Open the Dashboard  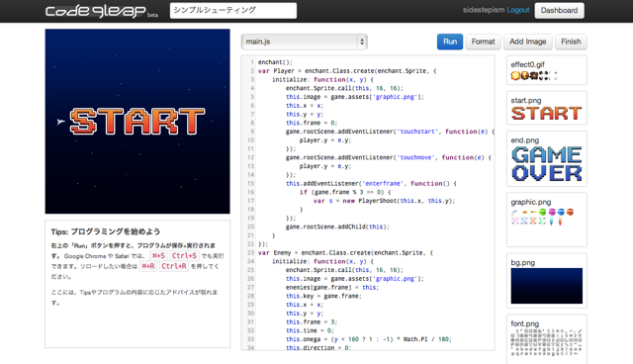coord(559,11)
